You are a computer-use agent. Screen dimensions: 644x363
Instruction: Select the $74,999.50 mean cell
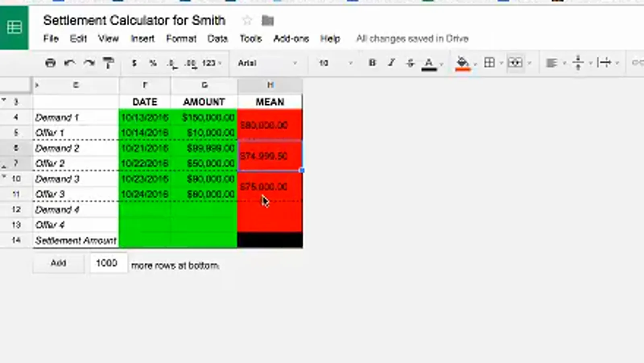[x=270, y=156]
